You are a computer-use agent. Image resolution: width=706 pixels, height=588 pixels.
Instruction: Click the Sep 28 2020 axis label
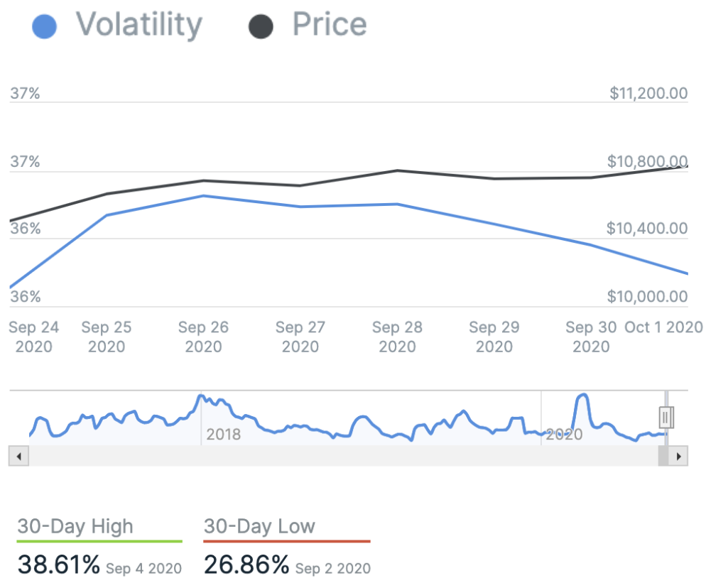(x=397, y=337)
